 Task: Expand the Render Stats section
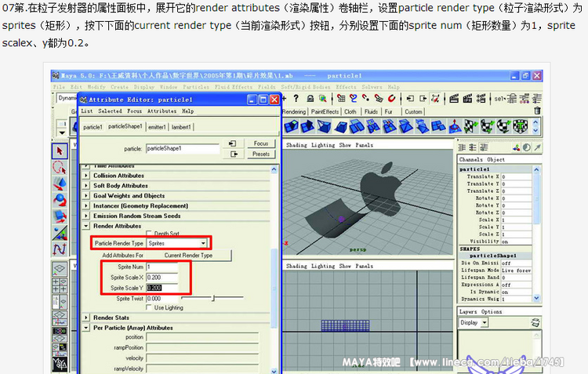(x=86, y=318)
